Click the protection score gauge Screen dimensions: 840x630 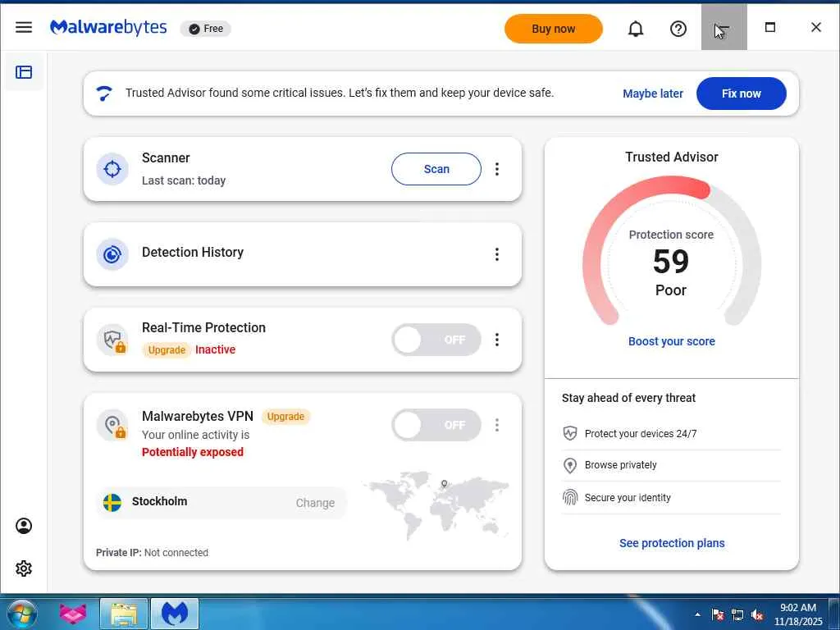click(671, 252)
